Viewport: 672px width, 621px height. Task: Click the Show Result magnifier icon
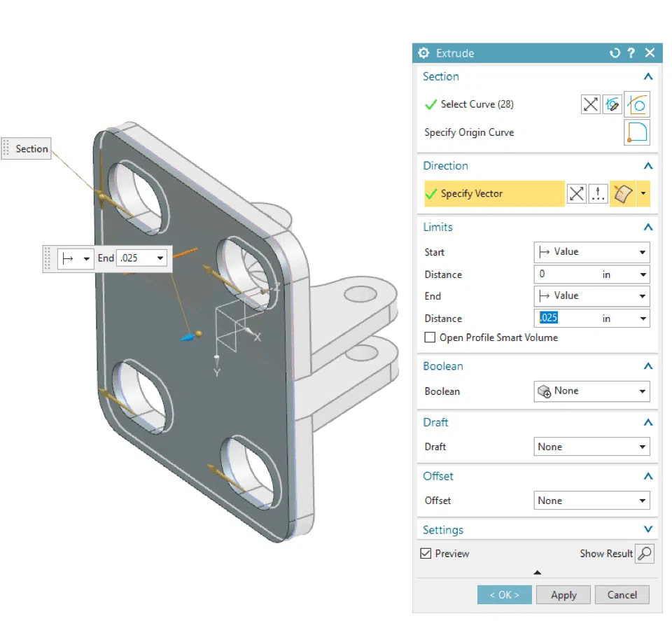(x=645, y=553)
